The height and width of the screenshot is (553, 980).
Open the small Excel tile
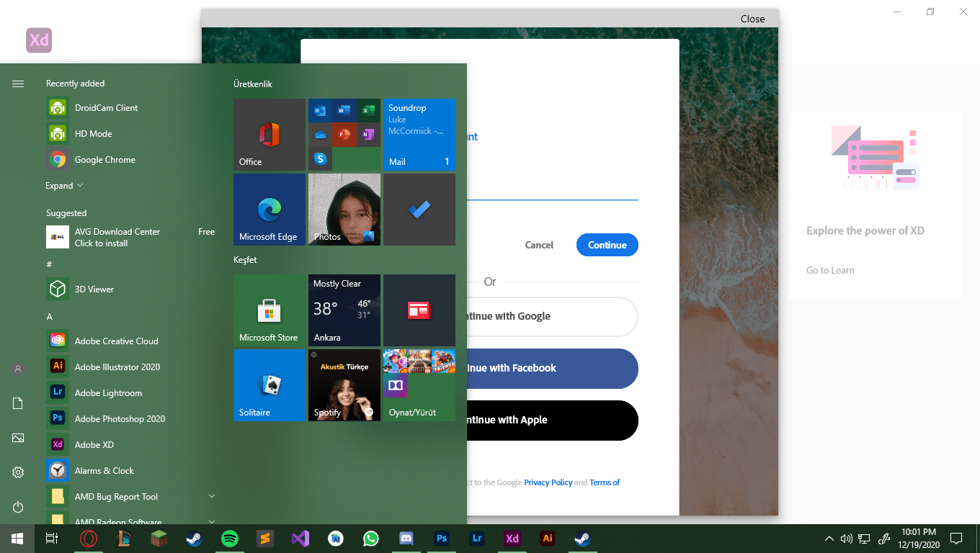pos(368,110)
